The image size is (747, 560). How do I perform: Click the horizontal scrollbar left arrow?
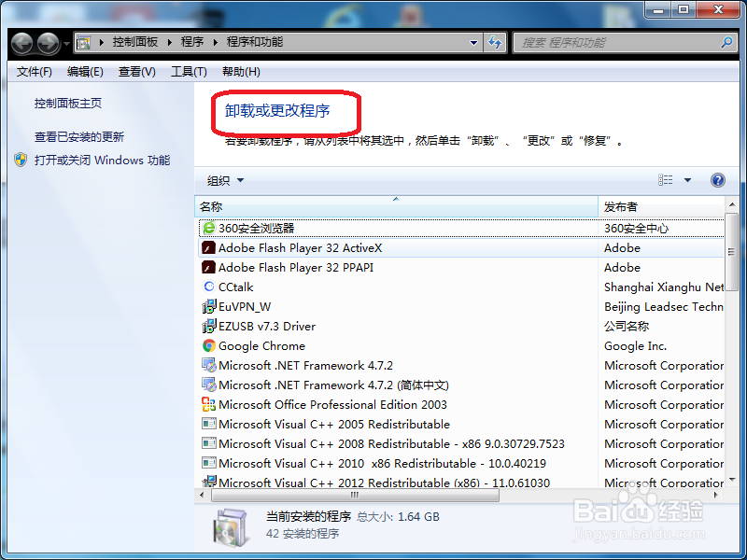202,496
